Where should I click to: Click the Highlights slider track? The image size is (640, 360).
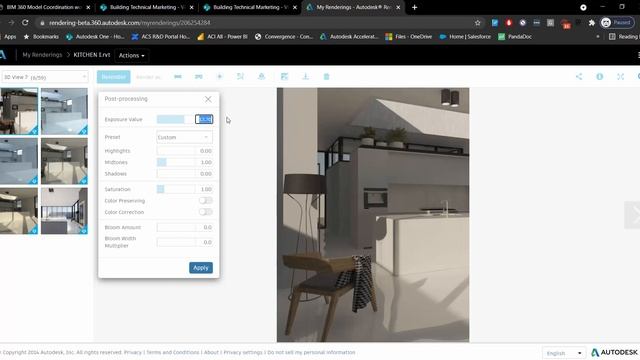click(x=176, y=151)
